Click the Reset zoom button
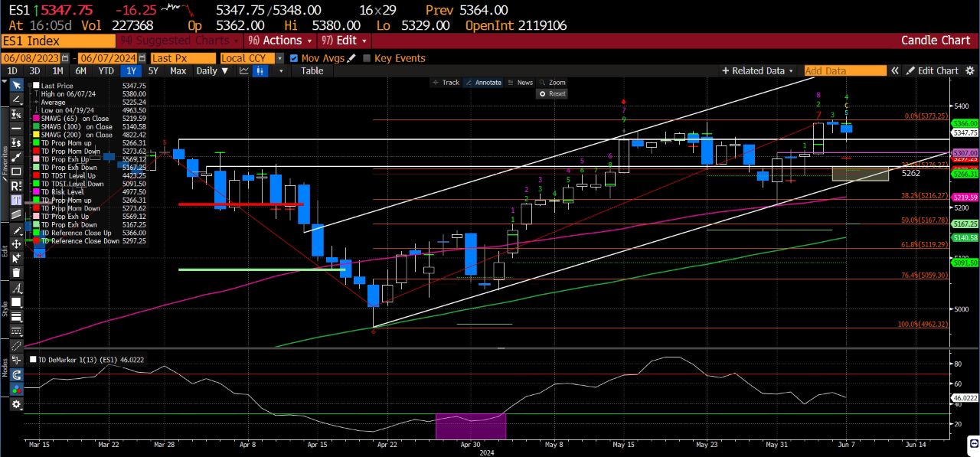This screenshot has width=980, height=457. tap(552, 93)
